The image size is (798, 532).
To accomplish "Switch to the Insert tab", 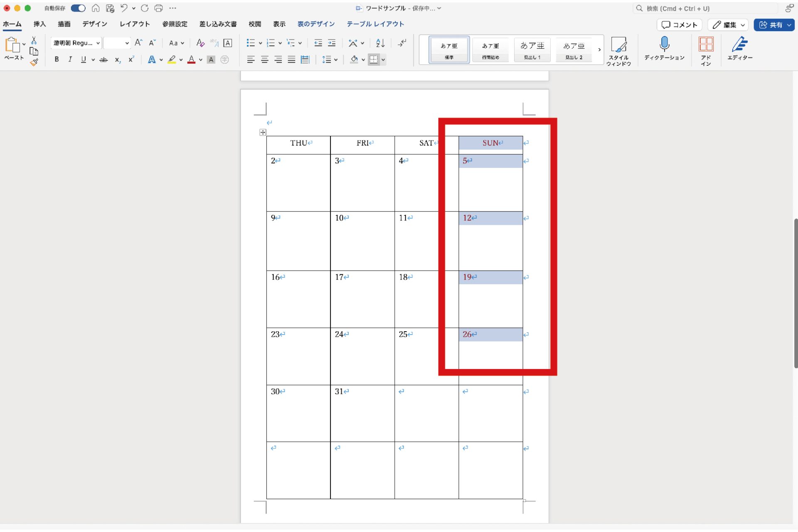I will (x=39, y=24).
